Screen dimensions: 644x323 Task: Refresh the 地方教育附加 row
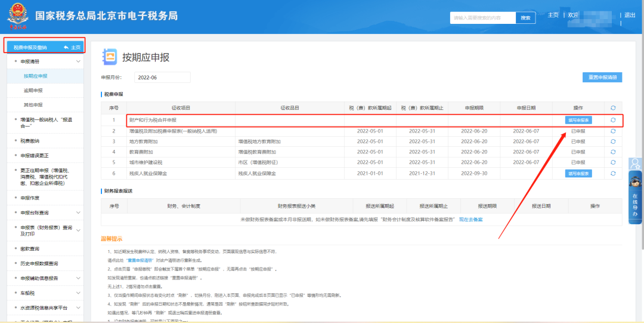[613, 141]
